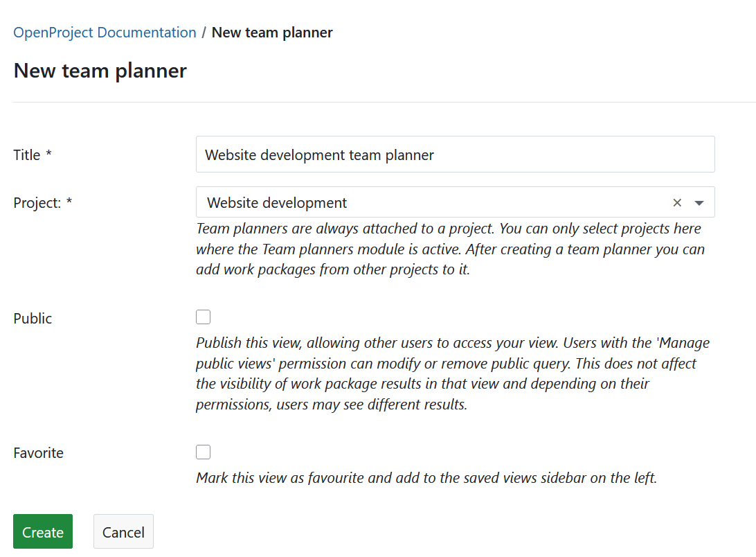
Task: Click the New team planner breadcrumb
Action: (x=272, y=32)
